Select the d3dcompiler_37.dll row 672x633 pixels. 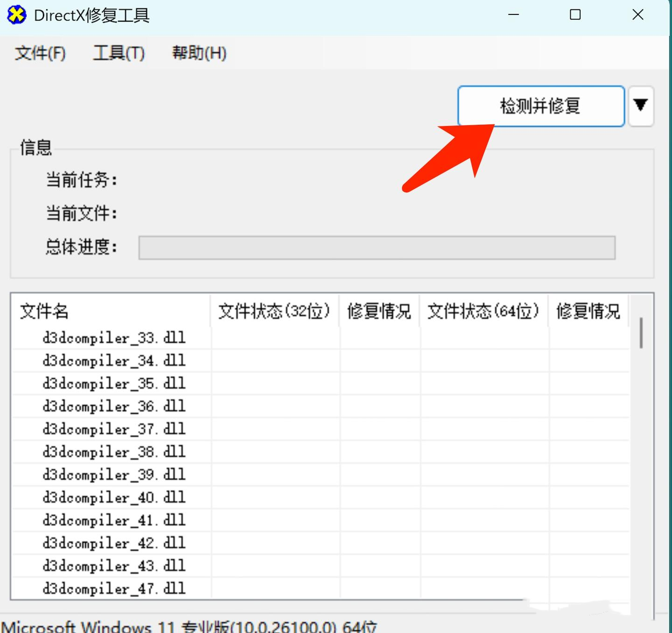[321, 429]
